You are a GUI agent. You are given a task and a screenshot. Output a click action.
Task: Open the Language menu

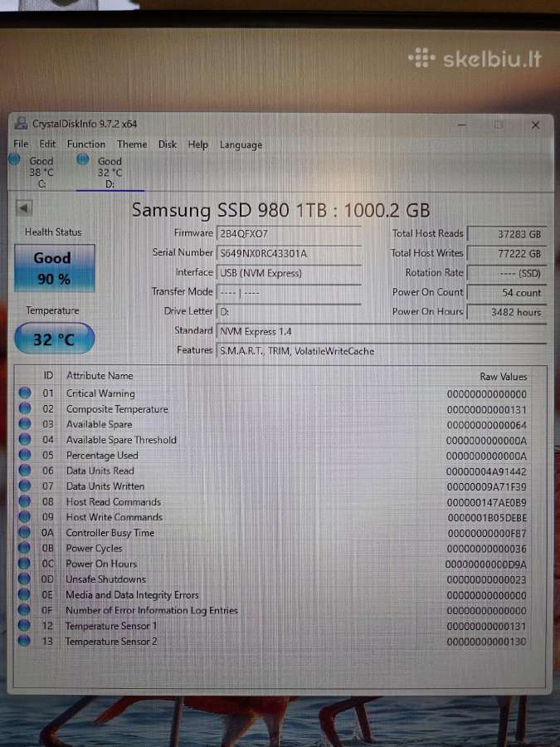tap(241, 145)
